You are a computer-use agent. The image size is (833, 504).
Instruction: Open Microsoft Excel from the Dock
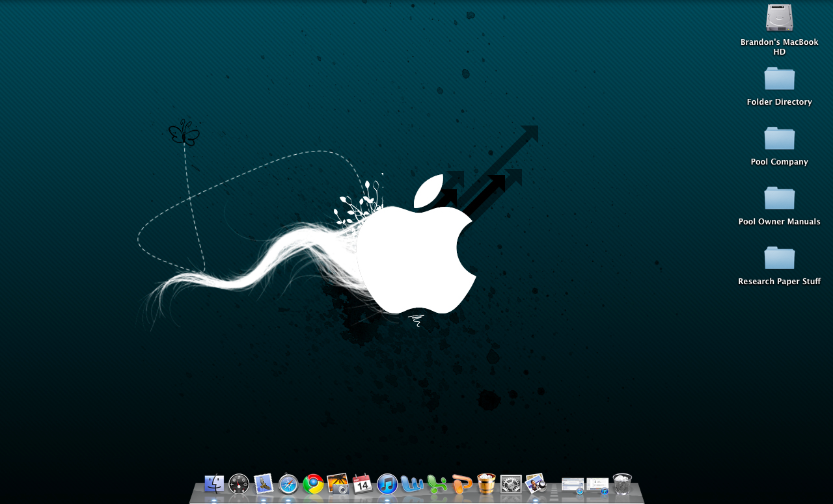point(437,484)
